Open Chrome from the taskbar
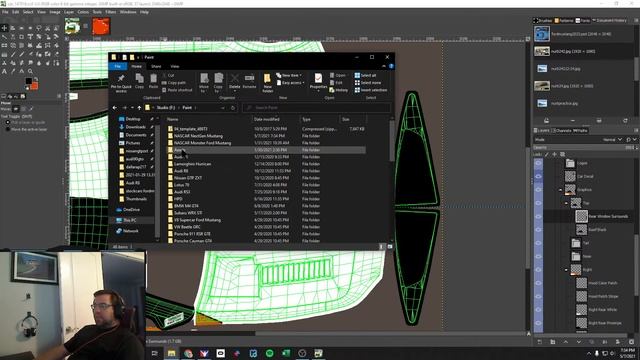The image size is (640, 360). click(188, 353)
